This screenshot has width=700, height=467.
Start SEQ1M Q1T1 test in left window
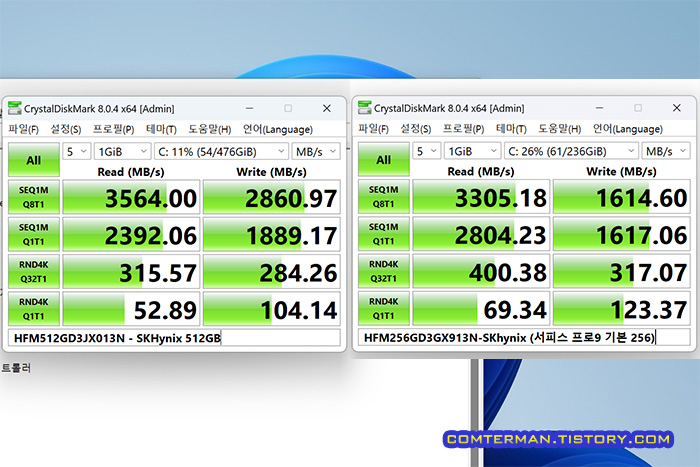(x=34, y=235)
